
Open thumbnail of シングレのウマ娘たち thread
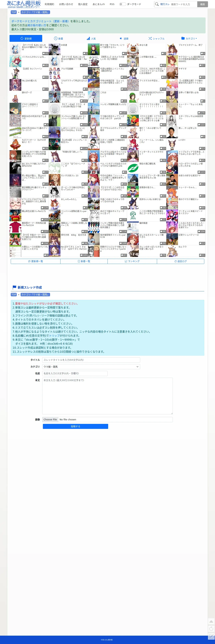pos(15,156)
